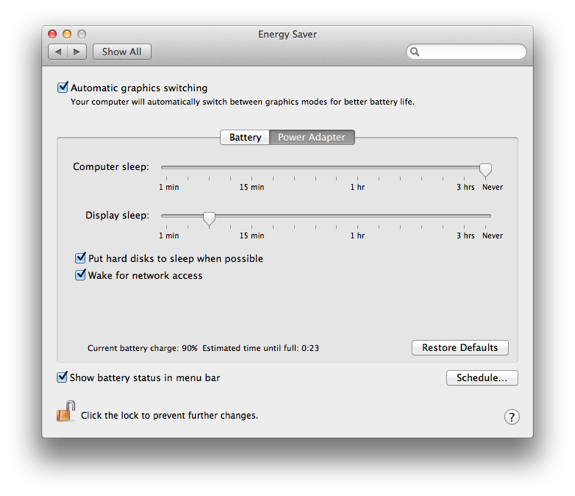Minimize window with the yellow button

(67, 34)
